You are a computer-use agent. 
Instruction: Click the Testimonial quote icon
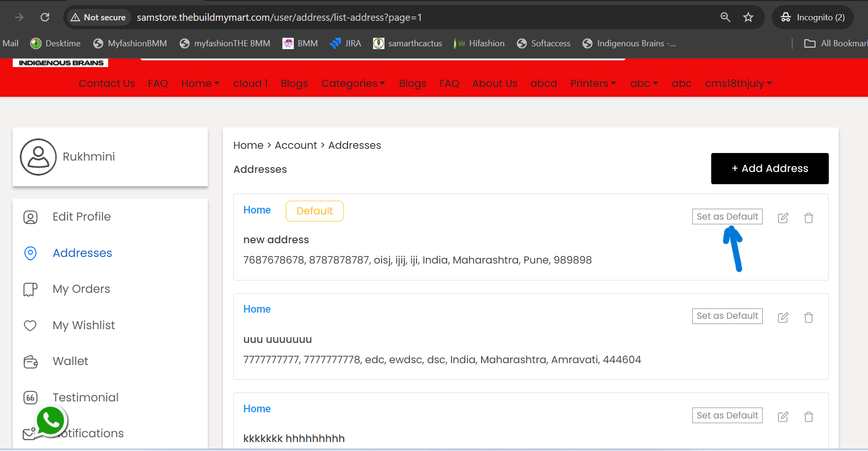tap(30, 398)
